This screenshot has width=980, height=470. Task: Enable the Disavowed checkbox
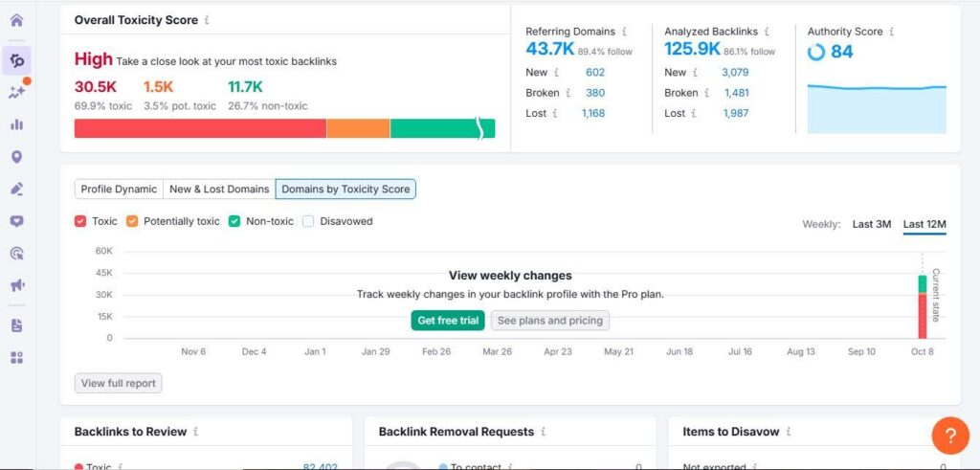coord(308,221)
